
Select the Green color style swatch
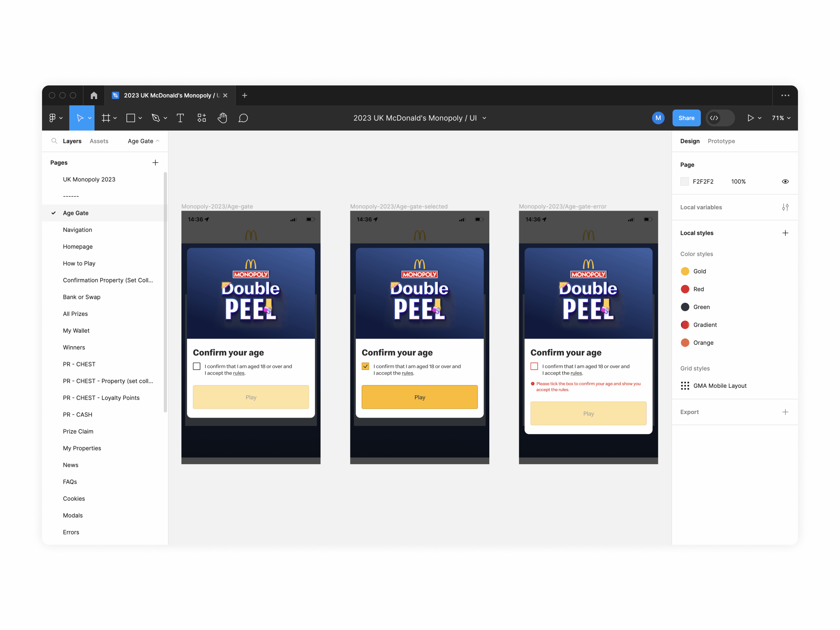pos(685,307)
